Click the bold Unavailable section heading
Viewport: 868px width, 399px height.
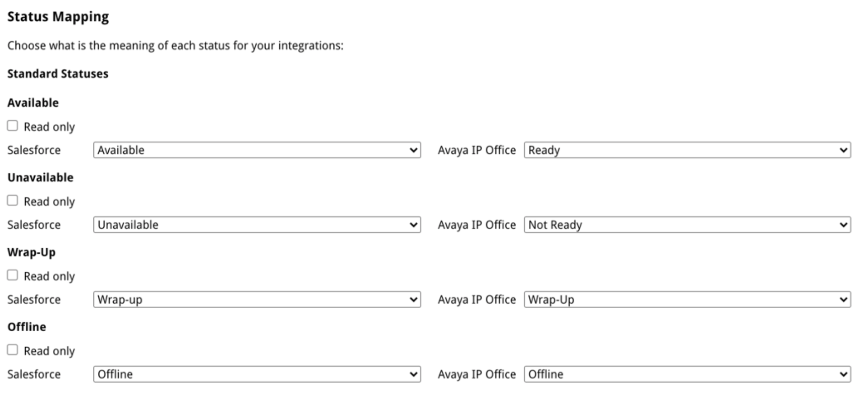click(x=41, y=177)
